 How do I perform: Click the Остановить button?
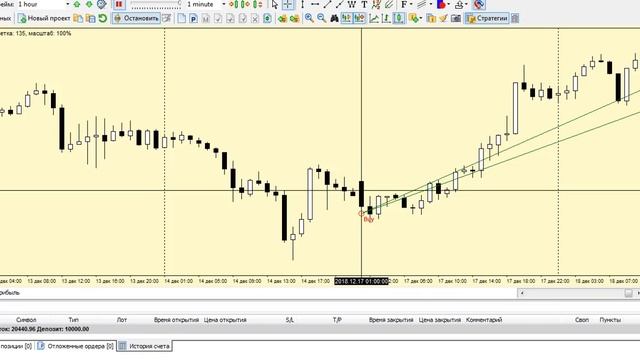(137, 18)
